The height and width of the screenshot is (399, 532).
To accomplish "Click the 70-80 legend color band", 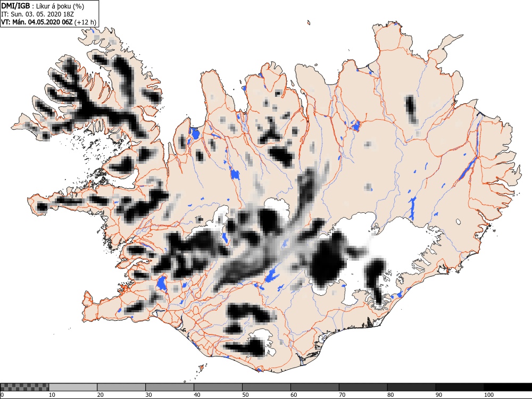I will [363, 387].
